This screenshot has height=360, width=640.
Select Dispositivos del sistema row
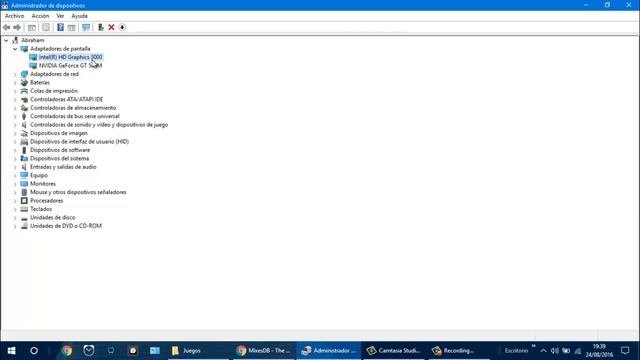point(59,158)
